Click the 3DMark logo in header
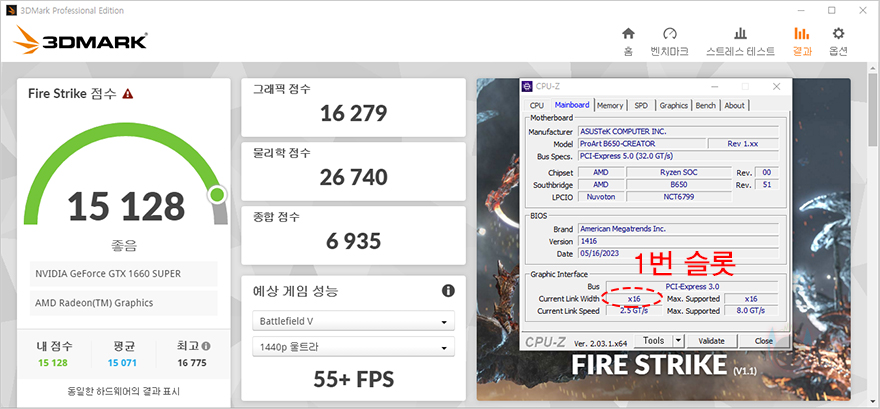The height and width of the screenshot is (409, 880). (80, 40)
